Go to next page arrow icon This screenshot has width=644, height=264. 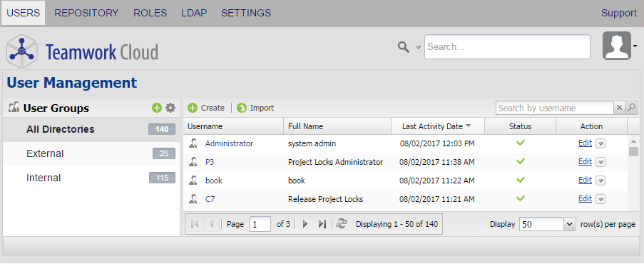(305, 224)
